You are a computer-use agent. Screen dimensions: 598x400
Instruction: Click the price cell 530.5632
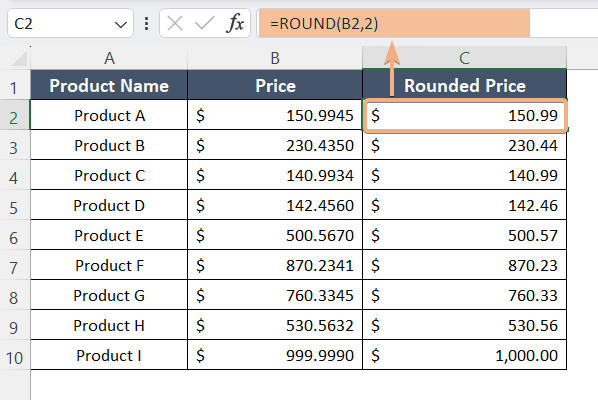coord(275,325)
